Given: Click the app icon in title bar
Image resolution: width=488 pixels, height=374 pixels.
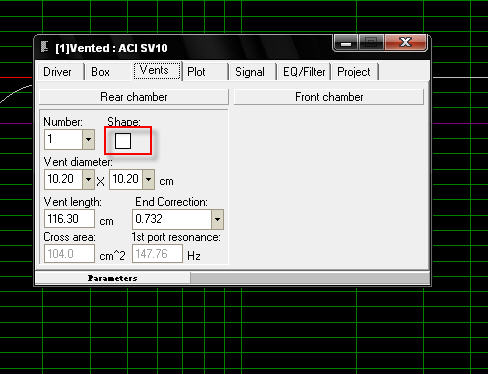Looking at the screenshot, I should click(x=44, y=47).
